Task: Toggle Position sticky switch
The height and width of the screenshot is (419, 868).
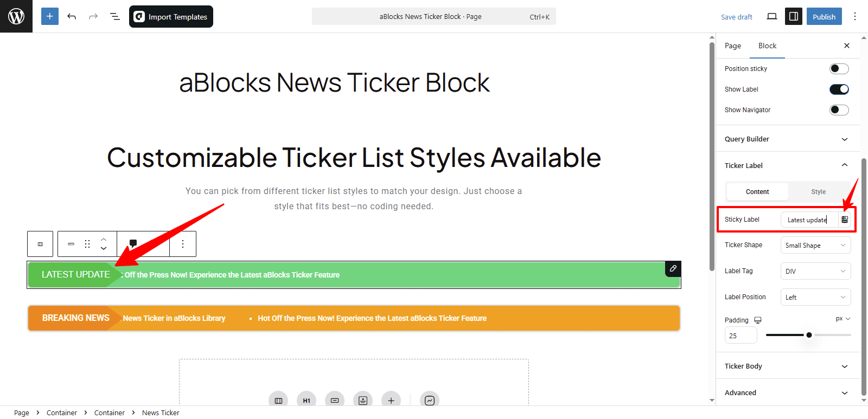Action: tap(839, 69)
